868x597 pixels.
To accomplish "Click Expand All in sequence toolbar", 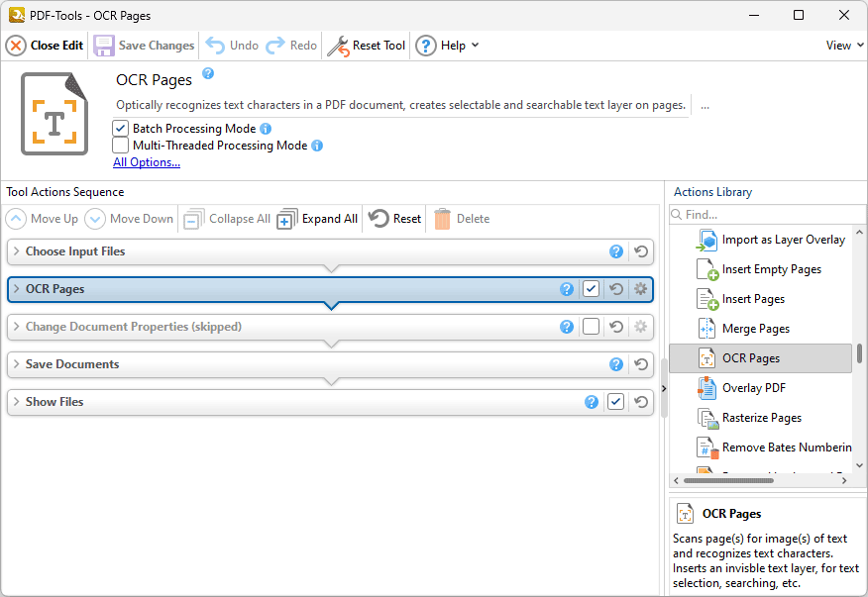I will coord(317,219).
